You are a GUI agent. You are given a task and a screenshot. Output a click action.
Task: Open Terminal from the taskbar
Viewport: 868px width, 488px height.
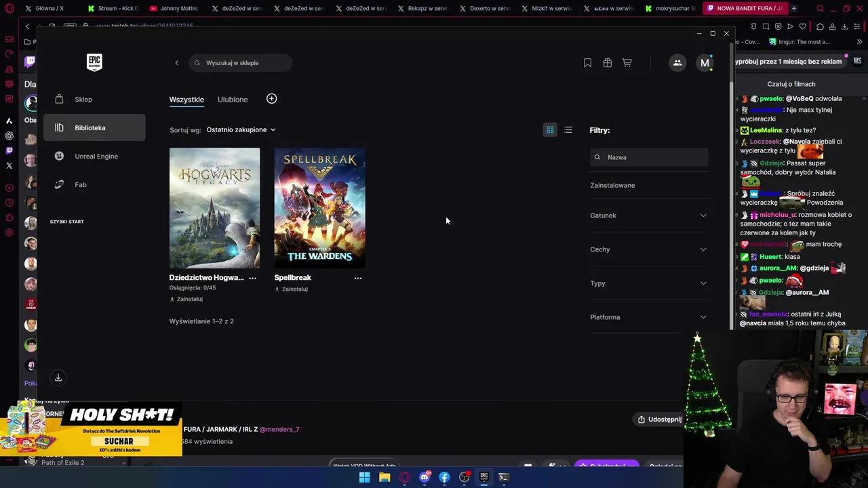pyautogui.click(x=504, y=477)
